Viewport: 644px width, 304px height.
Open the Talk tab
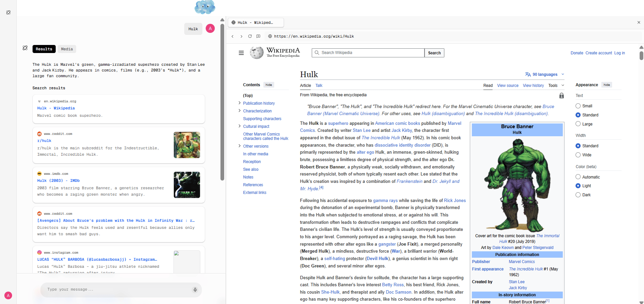(319, 86)
